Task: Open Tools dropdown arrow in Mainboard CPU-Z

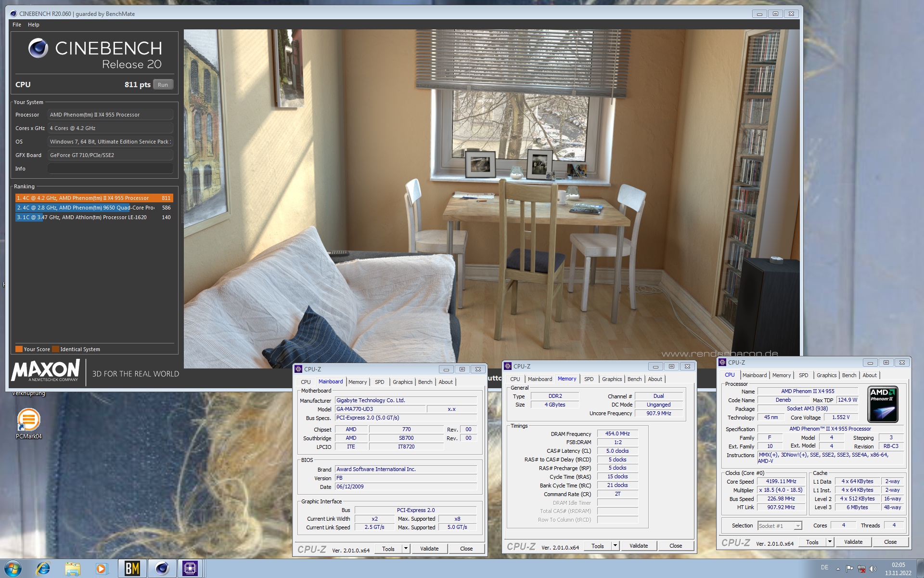Action: tap(406, 549)
